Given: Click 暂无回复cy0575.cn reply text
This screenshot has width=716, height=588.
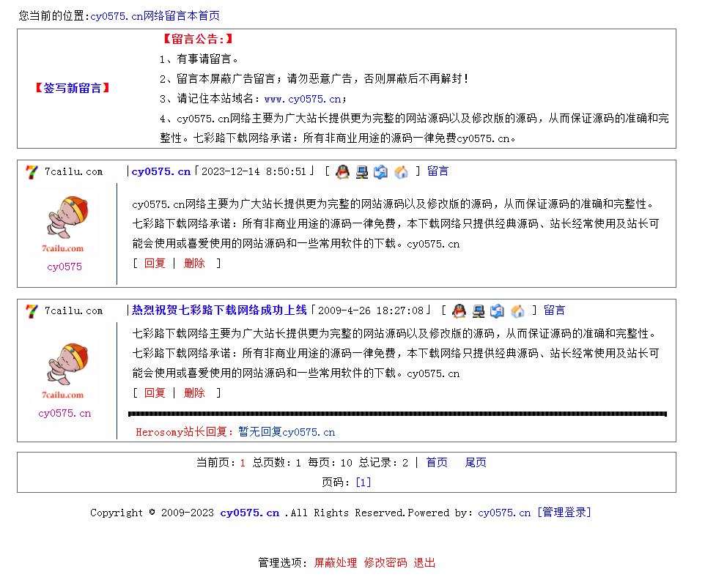Looking at the screenshot, I should pyautogui.click(x=287, y=432).
